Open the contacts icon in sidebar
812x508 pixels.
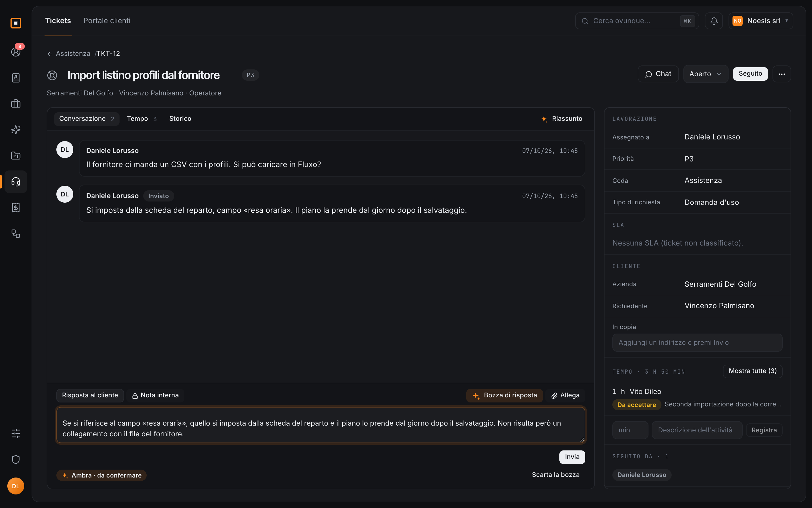(x=16, y=78)
